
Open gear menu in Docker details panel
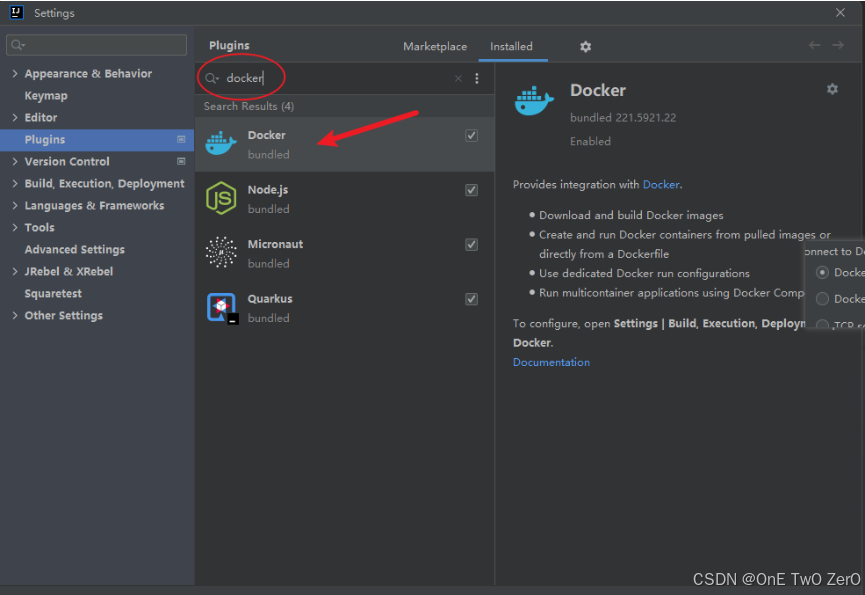832,89
